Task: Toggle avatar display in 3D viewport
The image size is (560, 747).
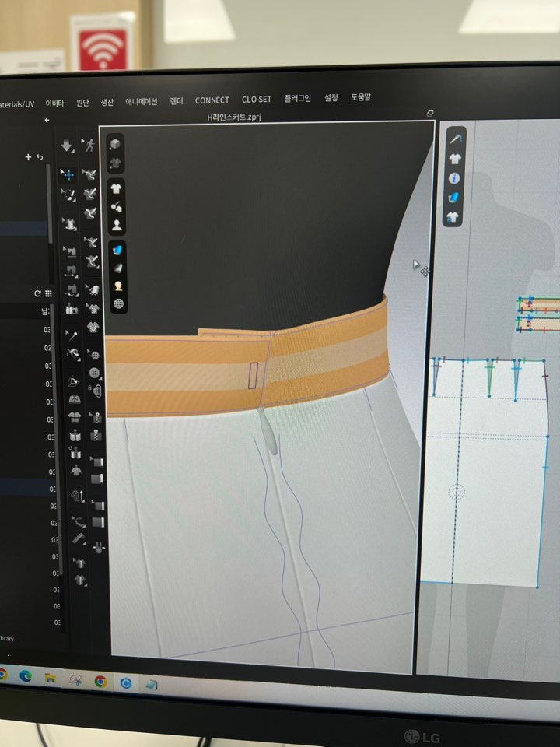Action: coord(117,226)
